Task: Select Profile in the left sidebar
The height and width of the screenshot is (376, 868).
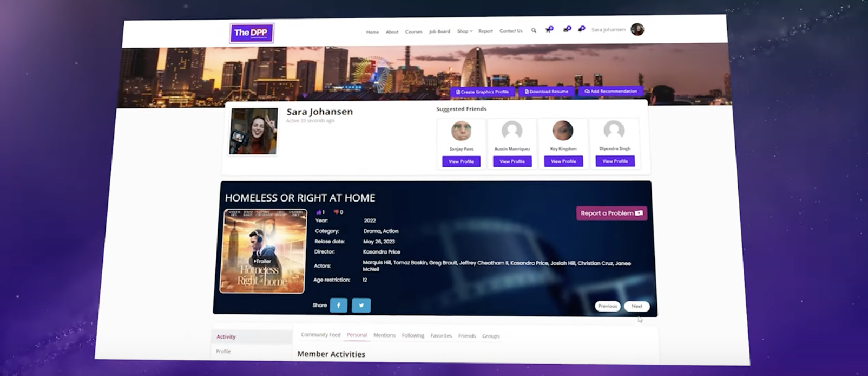Action: [223, 352]
